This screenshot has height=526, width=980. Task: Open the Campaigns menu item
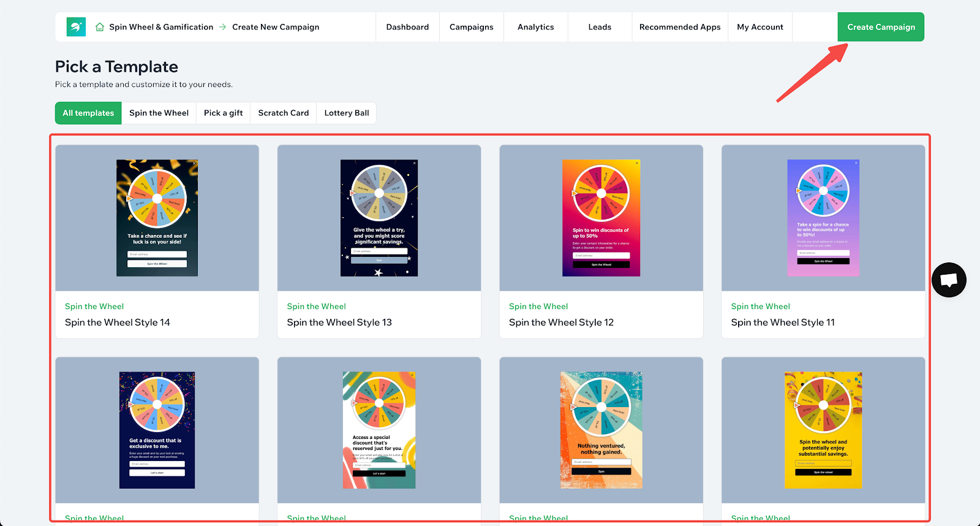pos(472,27)
